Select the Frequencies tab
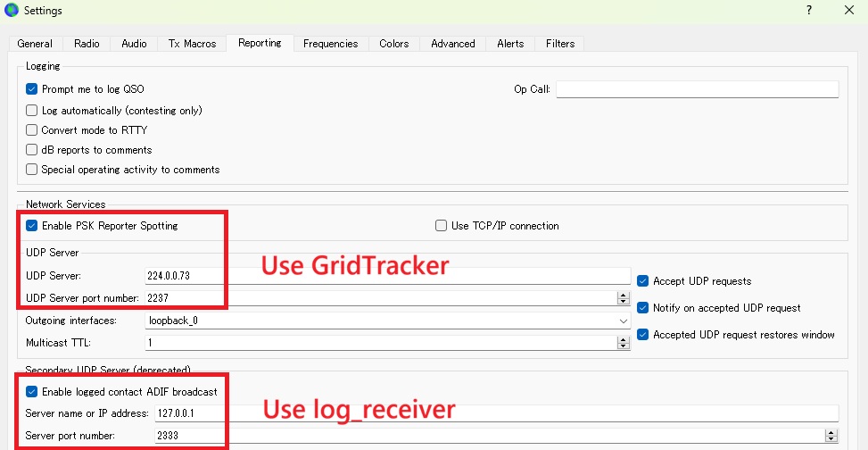This screenshot has height=450, width=868. 330,44
